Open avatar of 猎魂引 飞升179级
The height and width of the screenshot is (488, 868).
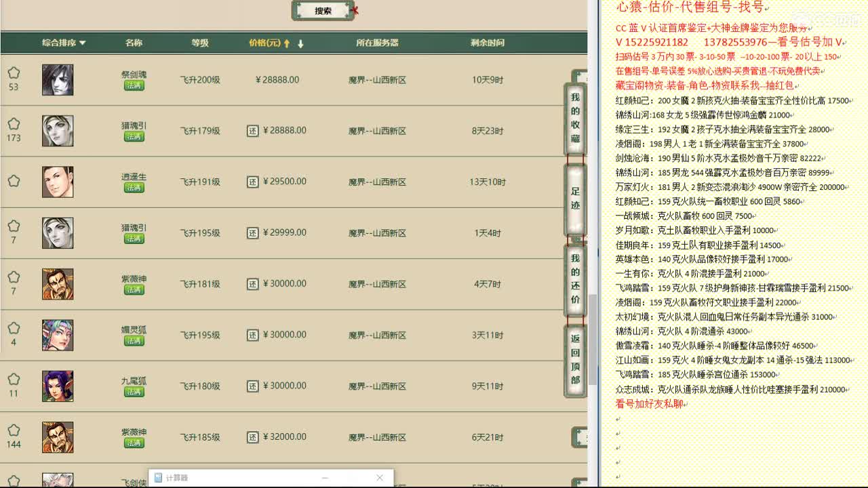tap(58, 131)
